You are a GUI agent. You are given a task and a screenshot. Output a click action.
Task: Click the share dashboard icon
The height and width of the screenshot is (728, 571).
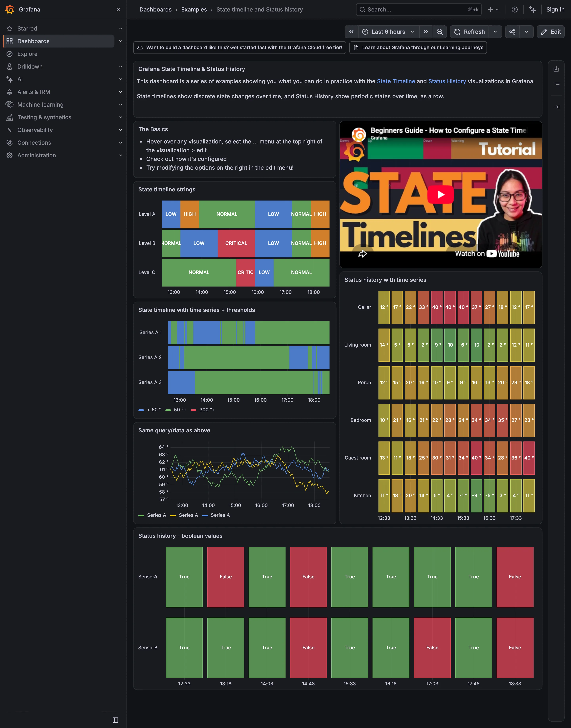click(x=512, y=32)
